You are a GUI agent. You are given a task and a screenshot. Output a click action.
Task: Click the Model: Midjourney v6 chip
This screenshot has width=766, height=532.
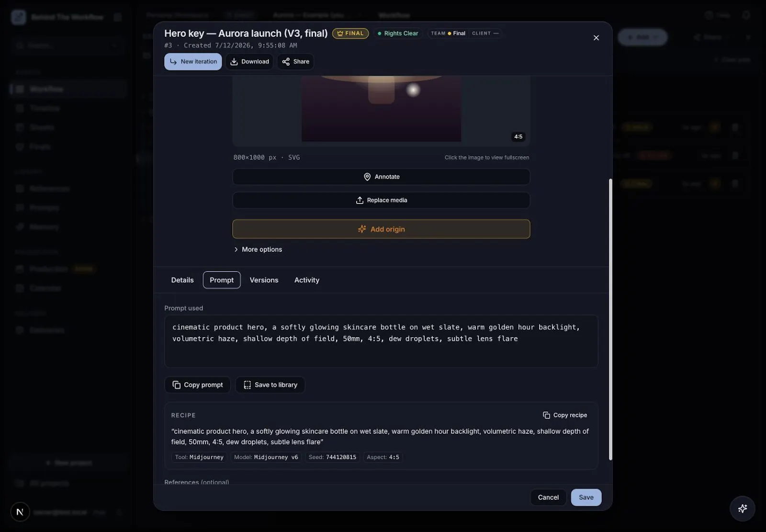(x=266, y=457)
